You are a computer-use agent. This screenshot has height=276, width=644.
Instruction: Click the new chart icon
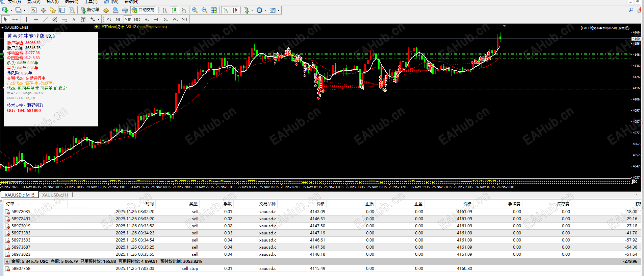coord(5,10)
